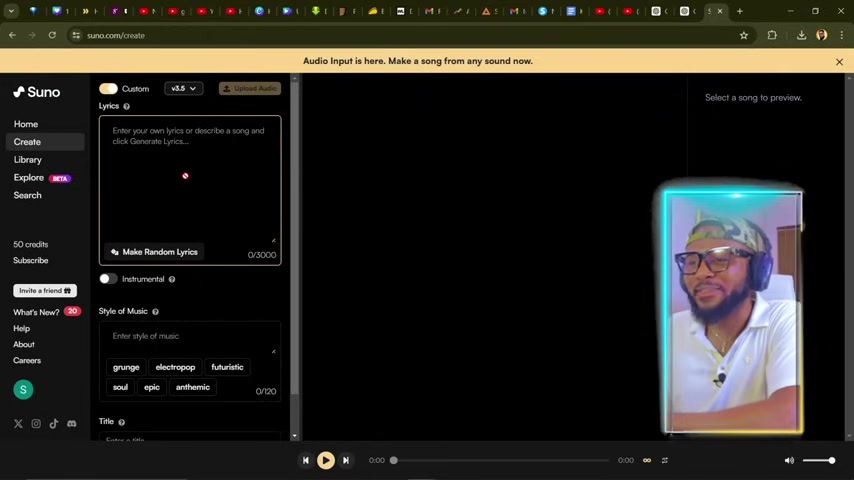Image resolution: width=854 pixels, height=480 pixels.
Task: Toggle the shuffle icon in player
Action: point(665,460)
